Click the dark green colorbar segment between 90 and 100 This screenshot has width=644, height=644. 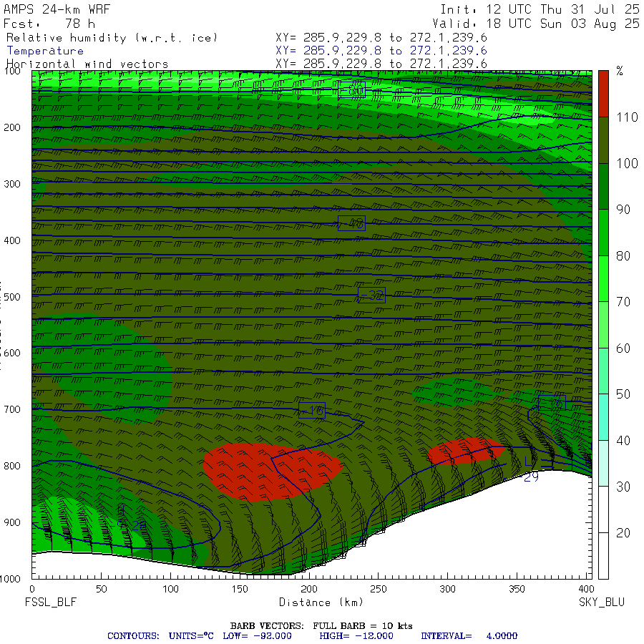603,187
